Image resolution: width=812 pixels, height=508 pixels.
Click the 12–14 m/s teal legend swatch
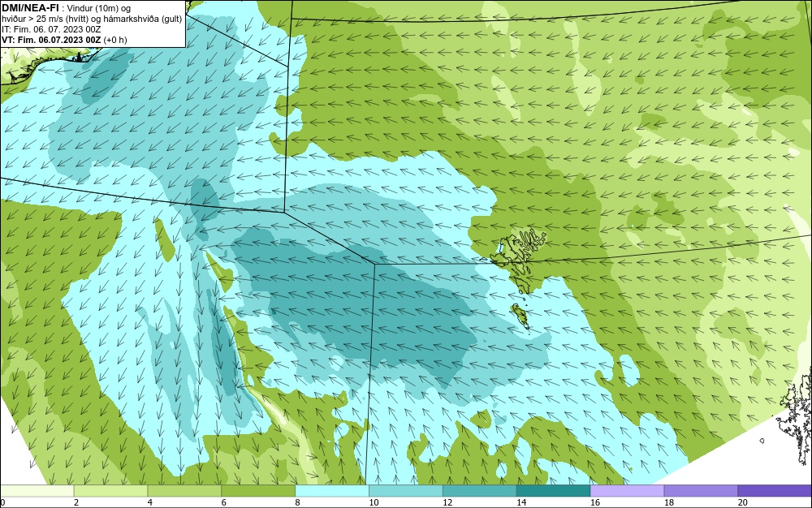click(480, 490)
